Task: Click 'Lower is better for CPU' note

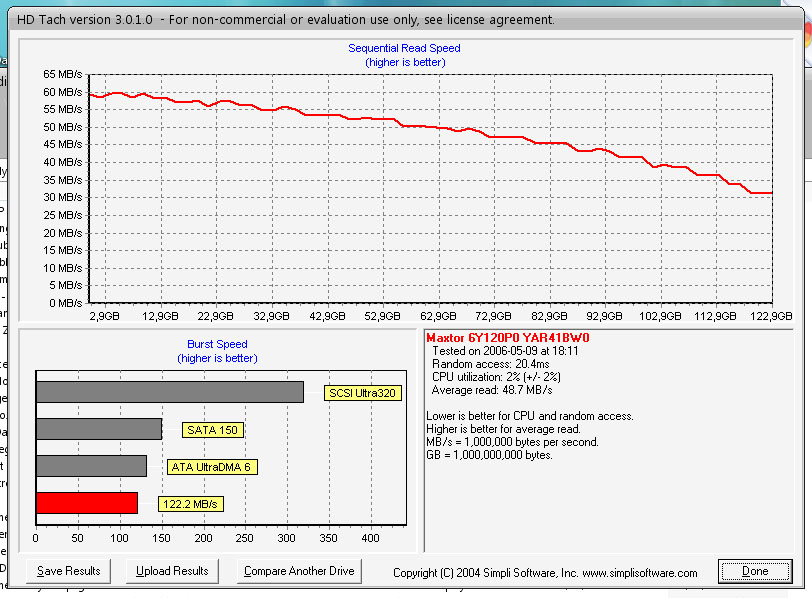Action: tap(530, 416)
